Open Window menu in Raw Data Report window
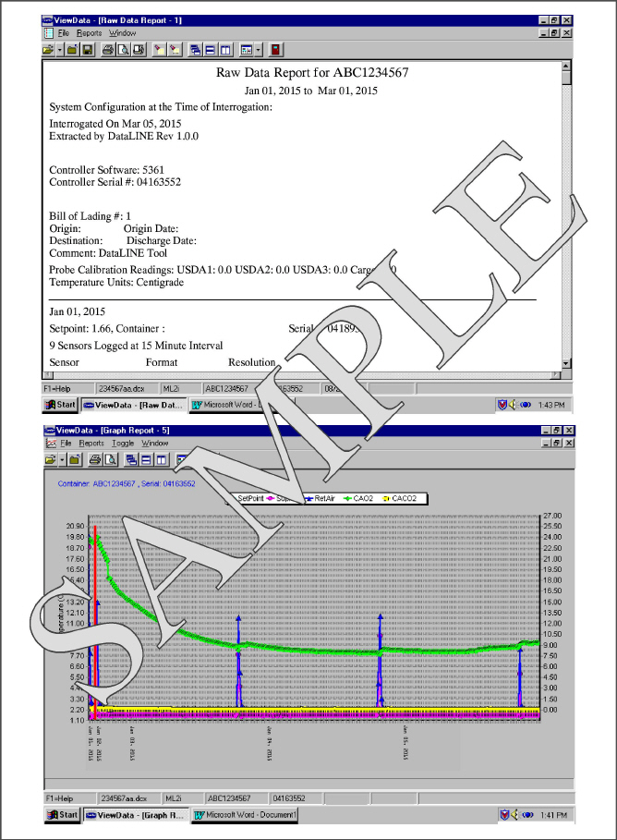 [x=123, y=33]
